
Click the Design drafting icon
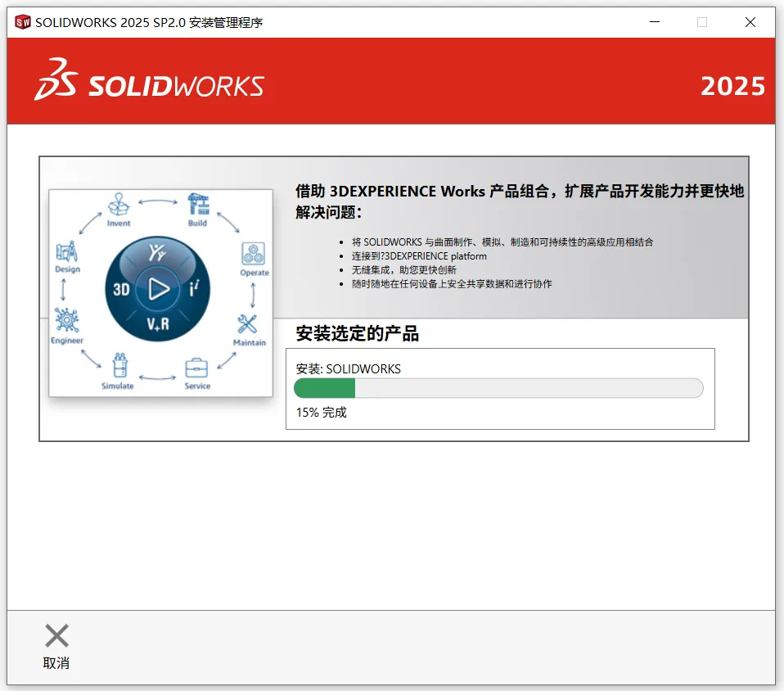tap(67, 251)
